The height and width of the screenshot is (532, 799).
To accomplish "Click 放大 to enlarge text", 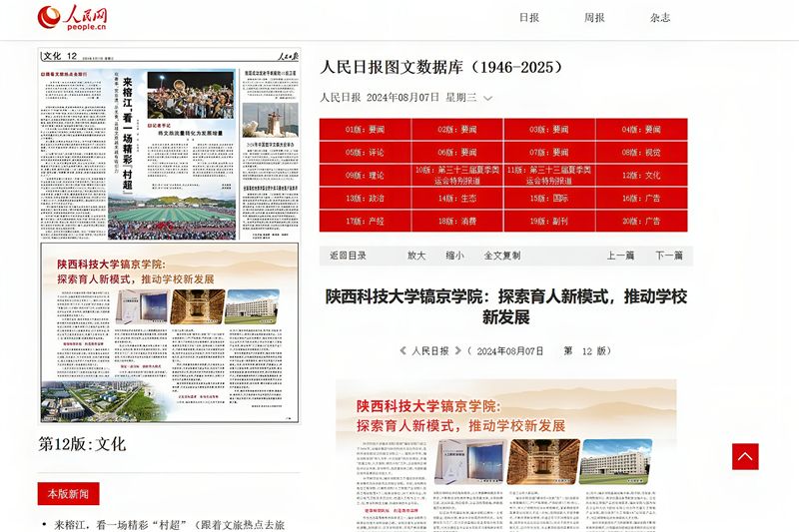I will tap(416, 256).
